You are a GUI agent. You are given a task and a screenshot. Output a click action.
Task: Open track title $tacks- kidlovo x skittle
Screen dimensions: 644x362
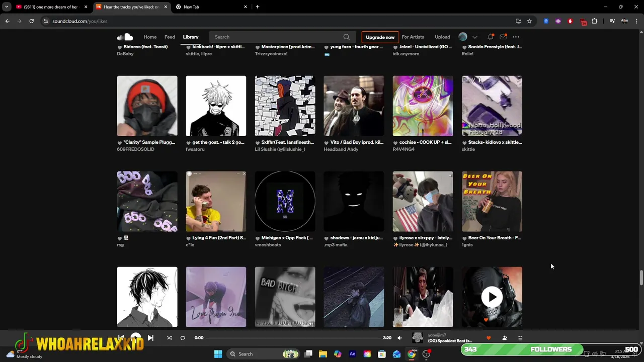click(x=495, y=142)
